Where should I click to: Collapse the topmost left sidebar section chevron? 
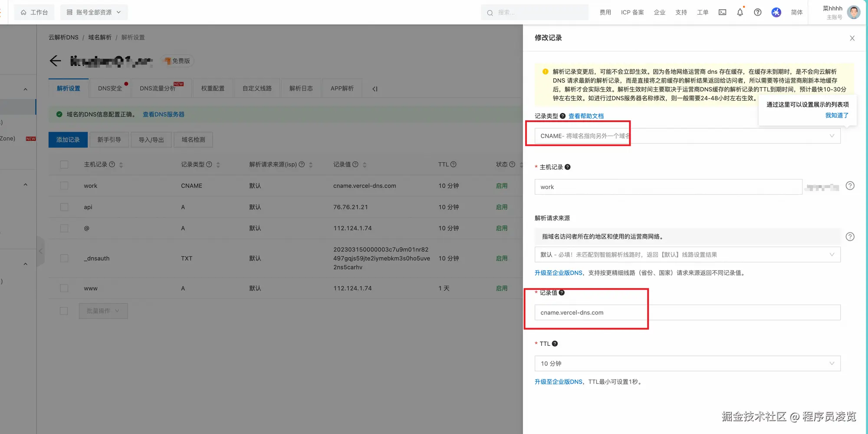pos(26,89)
